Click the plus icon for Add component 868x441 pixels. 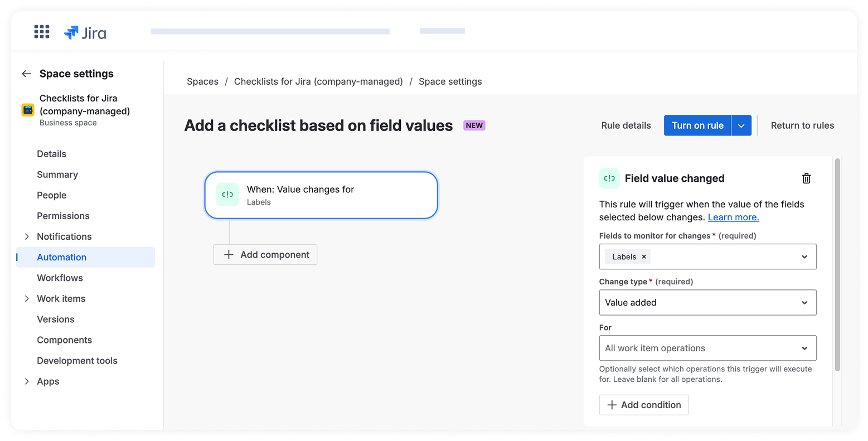click(229, 255)
